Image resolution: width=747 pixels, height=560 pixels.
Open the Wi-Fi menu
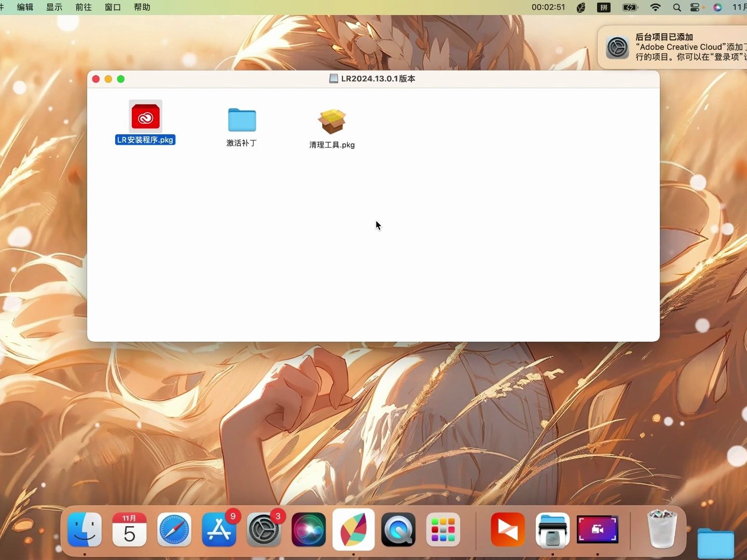[x=656, y=7]
